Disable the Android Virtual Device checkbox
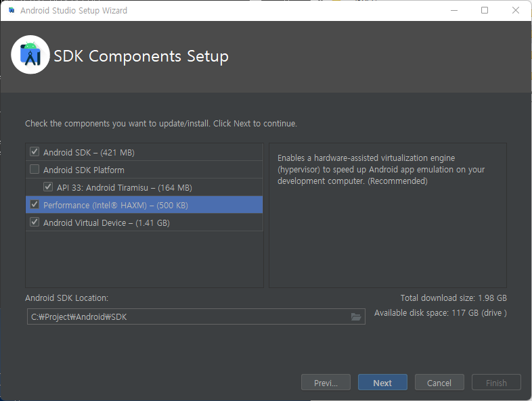Viewport: 532px width, 401px height. [35, 222]
